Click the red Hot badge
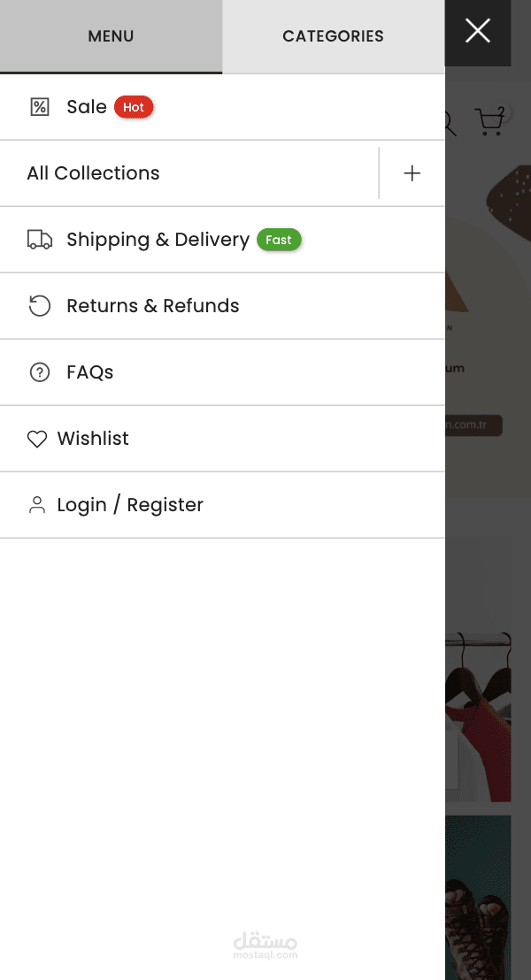The height and width of the screenshot is (980, 531). [x=134, y=107]
